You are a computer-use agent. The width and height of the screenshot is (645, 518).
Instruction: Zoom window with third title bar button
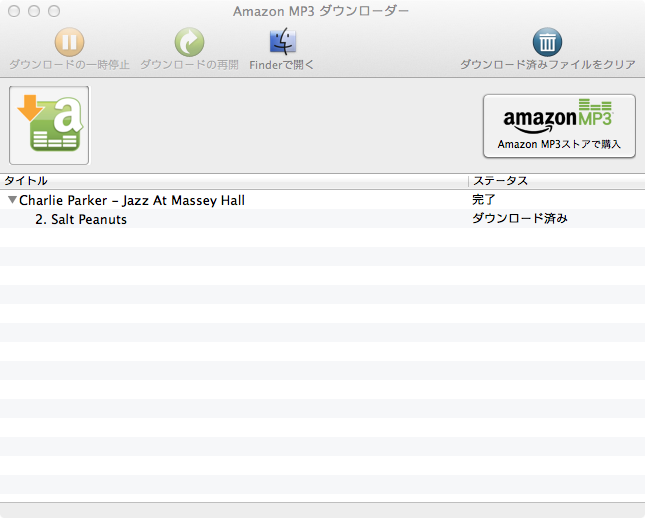pyautogui.click(x=54, y=11)
